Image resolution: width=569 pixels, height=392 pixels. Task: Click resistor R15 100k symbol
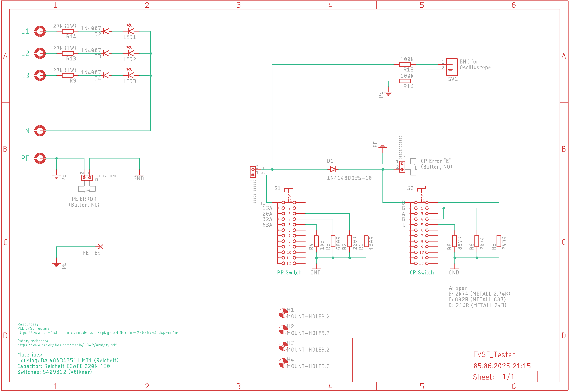[405, 64]
